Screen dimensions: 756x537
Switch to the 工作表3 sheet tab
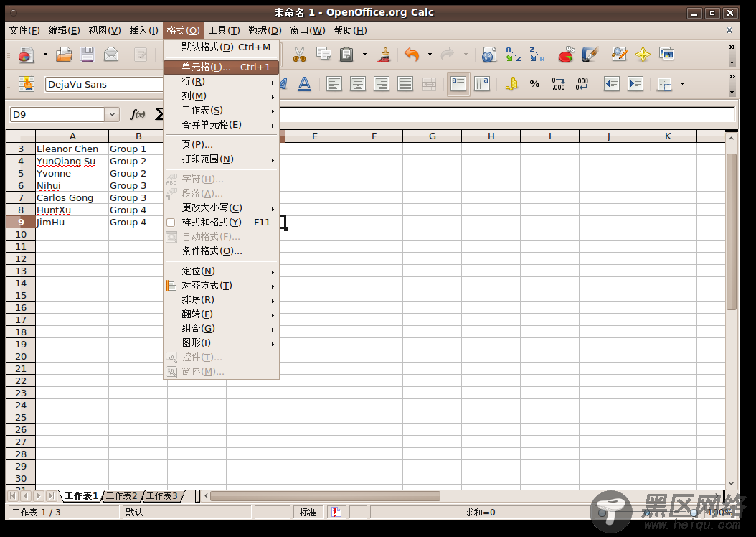point(163,496)
